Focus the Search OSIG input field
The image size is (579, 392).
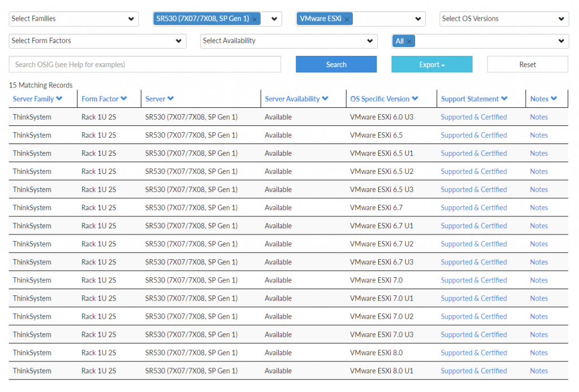click(x=145, y=64)
